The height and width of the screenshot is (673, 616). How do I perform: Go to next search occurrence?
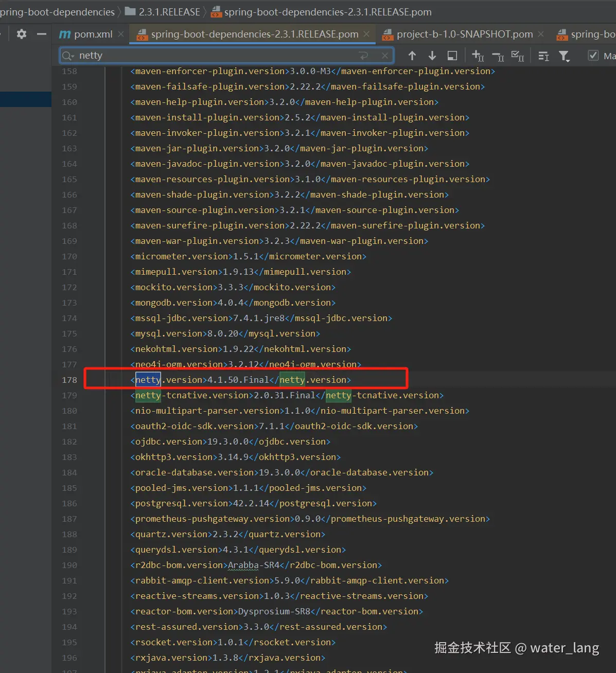point(432,56)
